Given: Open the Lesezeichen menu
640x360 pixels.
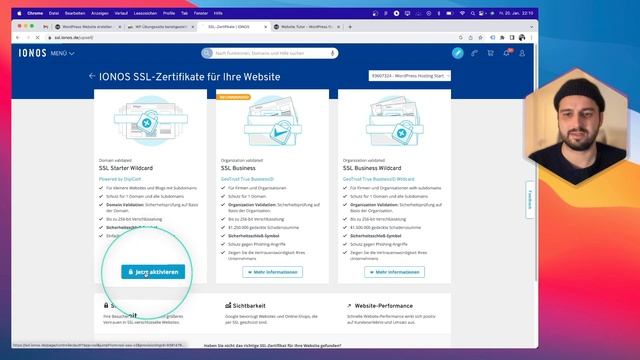Looking at the screenshot, I should 145,13.
